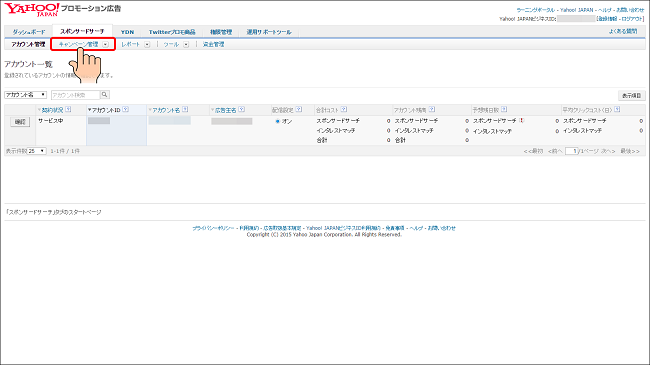Switch to the YDN tab
The image size is (650, 365).
pyautogui.click(x=127, y=32)
